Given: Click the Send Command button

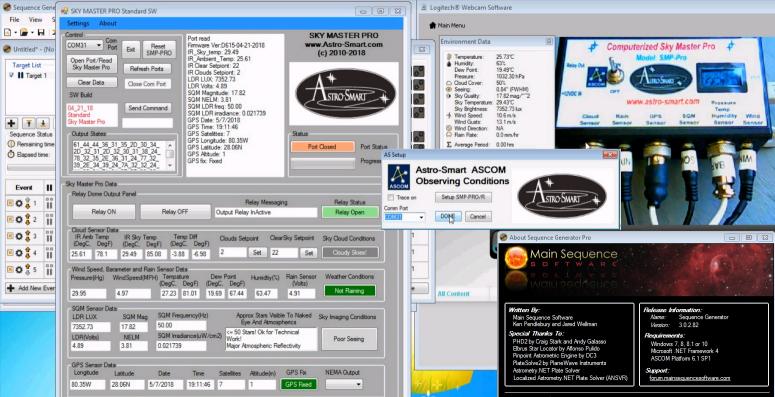Looking at the screenshot, I should pyautogui.click(x=148, y=108).
